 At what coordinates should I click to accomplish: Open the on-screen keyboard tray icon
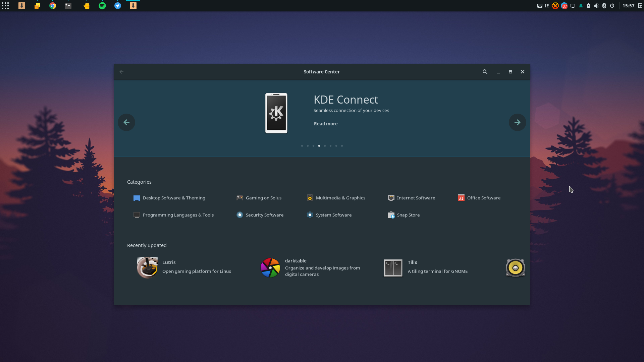540,6
